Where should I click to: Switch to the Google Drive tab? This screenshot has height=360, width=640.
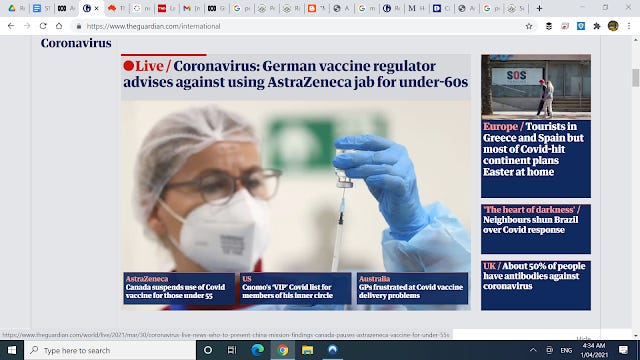(x=16, y=8)
